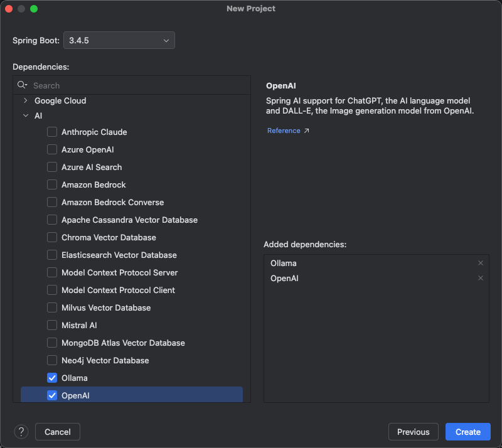Open help with the question mark button
Viewport: 502px width, 448px height.
point(21,432)
